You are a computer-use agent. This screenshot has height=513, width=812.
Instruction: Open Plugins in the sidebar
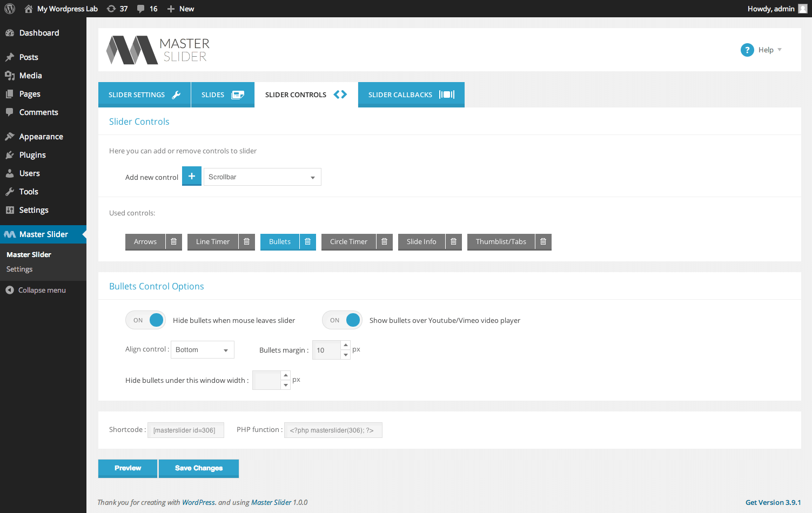coord(43,155)
